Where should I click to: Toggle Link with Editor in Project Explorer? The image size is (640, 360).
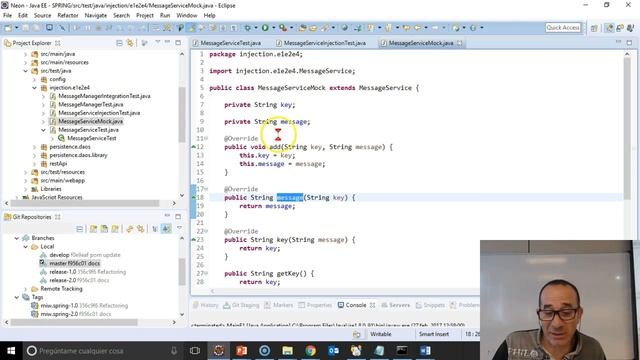tap(130, 43)
